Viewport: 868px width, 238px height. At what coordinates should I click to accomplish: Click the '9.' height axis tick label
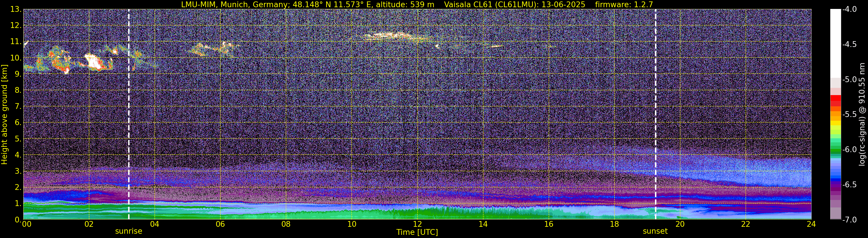click(x=18, y=74)
